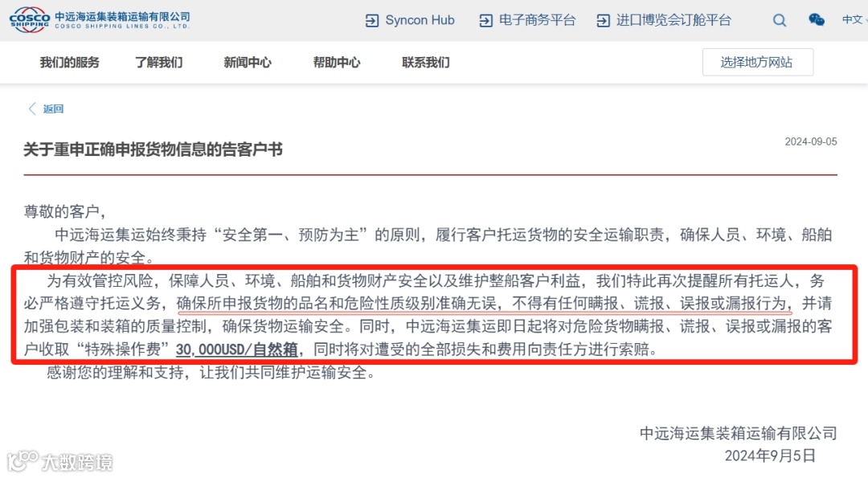This screenshot has height=478, width=868.
Task: Click the WeChat icon in header
Action: (817, 20)
